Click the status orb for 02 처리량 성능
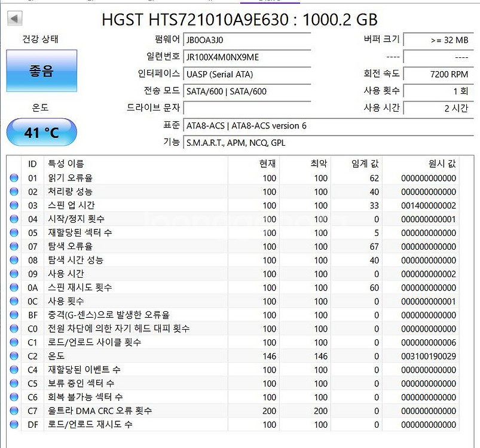Viewport: 480px width, 448px height. coord(14,191)
